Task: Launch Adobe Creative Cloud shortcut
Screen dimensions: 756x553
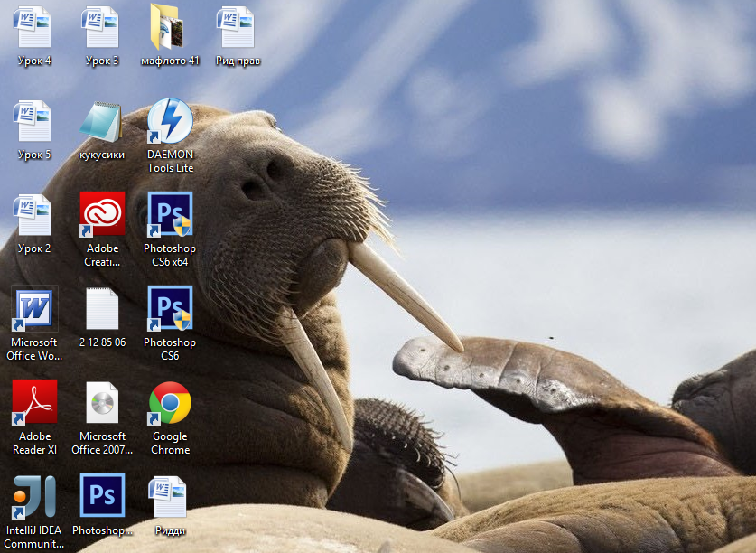Action: tap(102, 214)
